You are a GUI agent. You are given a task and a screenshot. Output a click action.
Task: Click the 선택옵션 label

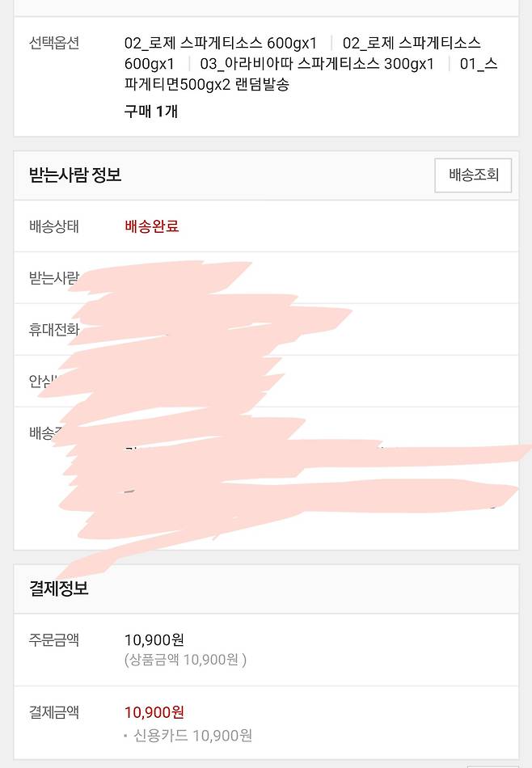[54, 43]
